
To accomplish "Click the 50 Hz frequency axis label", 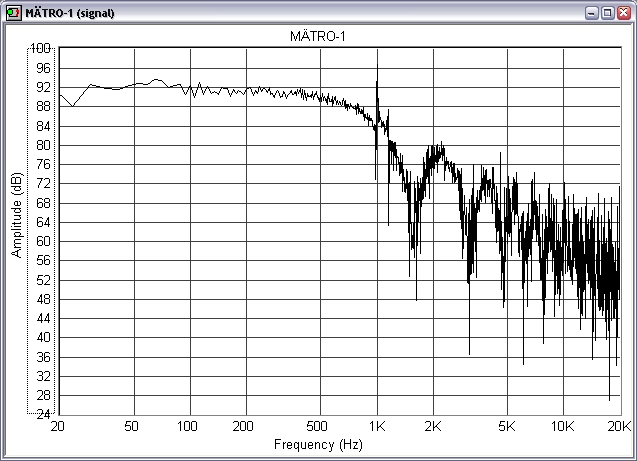I will (x=131, y=426).
